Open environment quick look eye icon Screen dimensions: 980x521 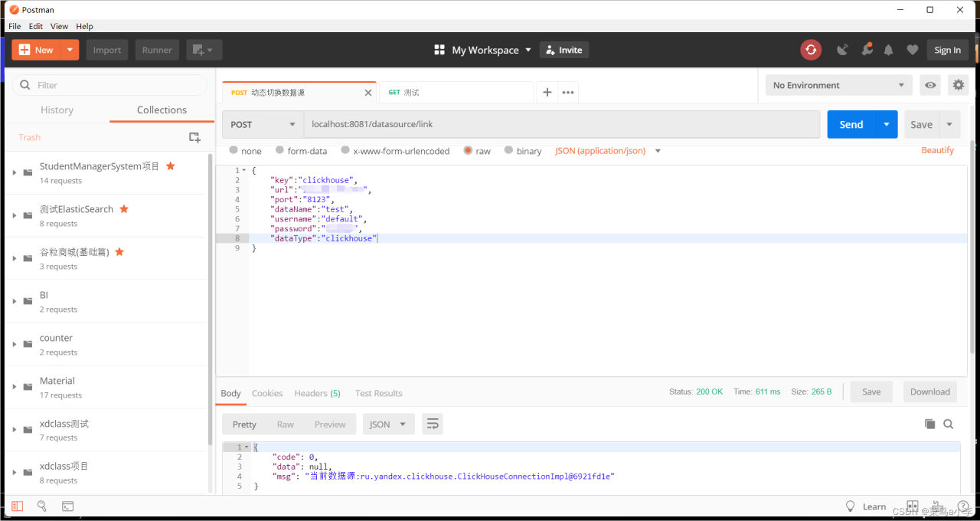(930, 85)
